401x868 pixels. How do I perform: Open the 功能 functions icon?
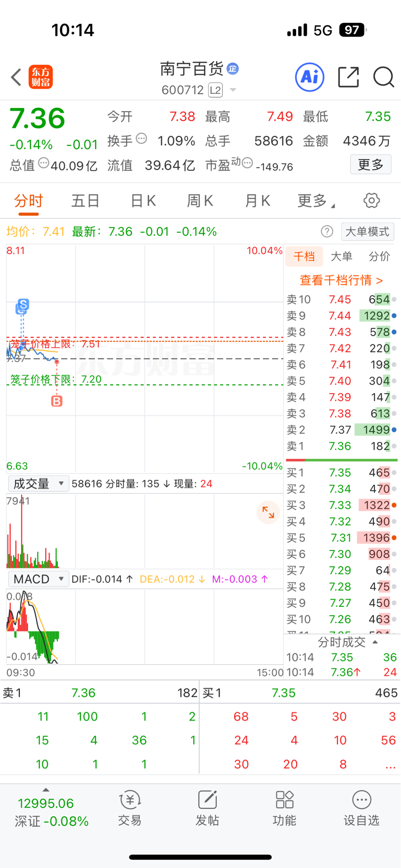(284, 809)
